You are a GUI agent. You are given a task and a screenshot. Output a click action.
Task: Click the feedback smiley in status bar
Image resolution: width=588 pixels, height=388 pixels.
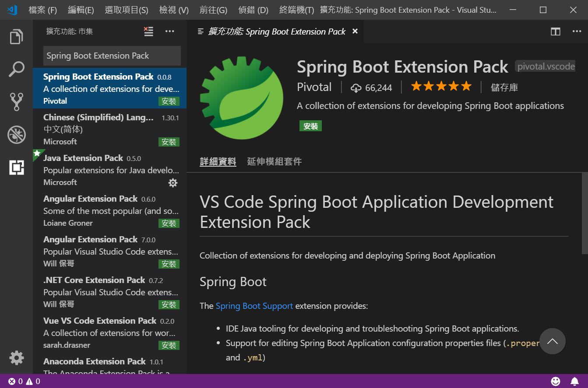click(556, 381)
